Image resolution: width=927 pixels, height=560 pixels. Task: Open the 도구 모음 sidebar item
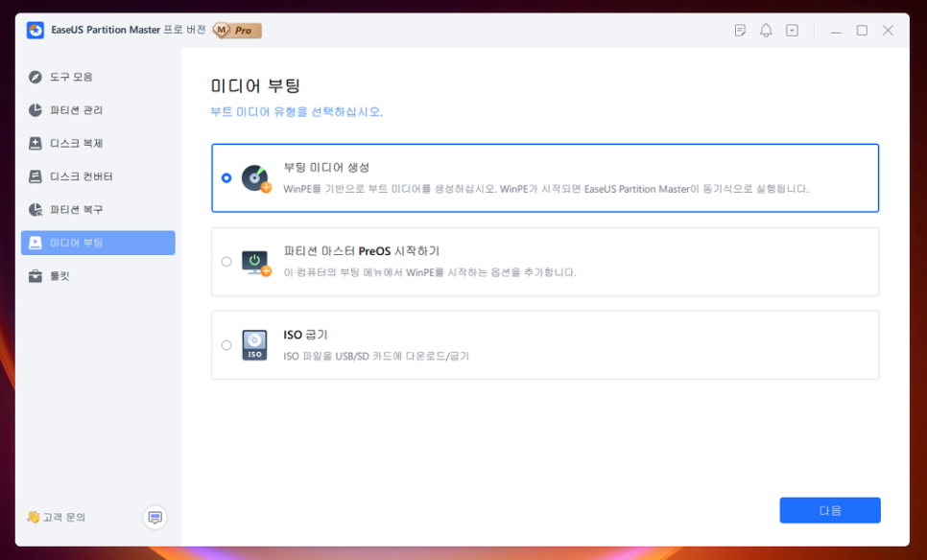[98, 77]
